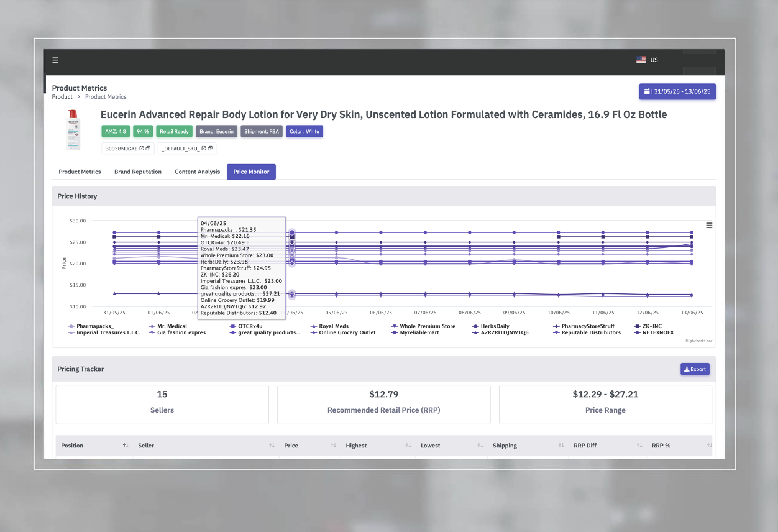Click the 94 % score badge
The height and width of the screenshot is (532, 778).
tap(143, 131)
